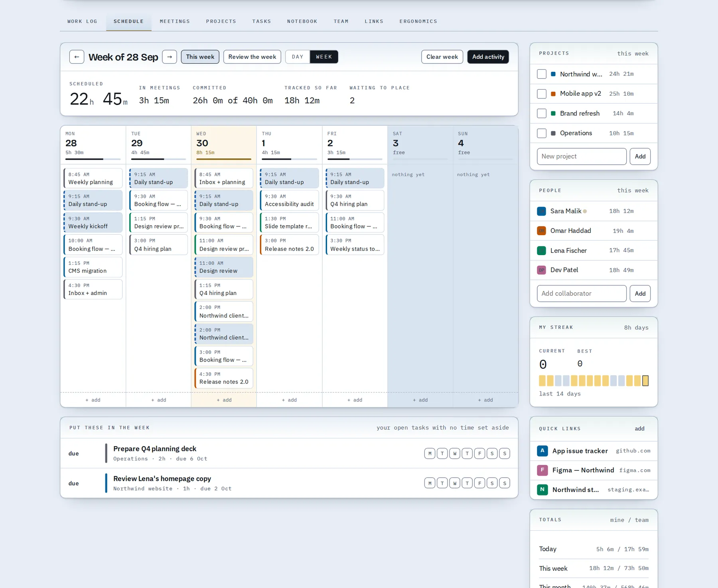Viewport: 718px width, 588px height.
Task: Click the Clear week button
Action: [442, 57]
